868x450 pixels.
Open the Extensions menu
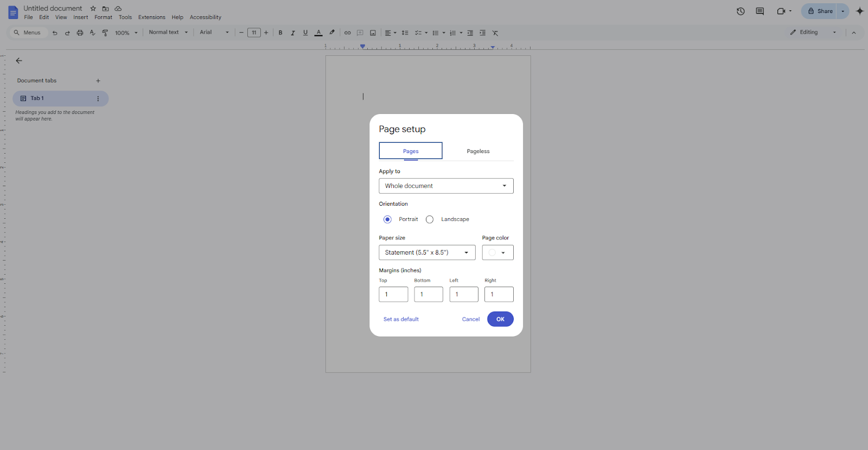tap(152, 17)
